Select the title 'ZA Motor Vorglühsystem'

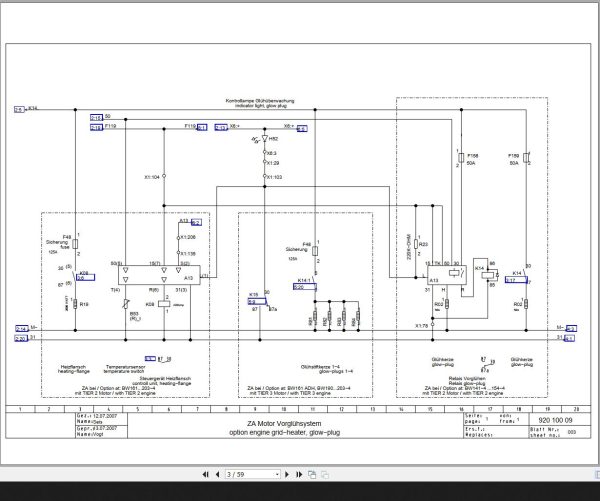[x=284, y=424]
